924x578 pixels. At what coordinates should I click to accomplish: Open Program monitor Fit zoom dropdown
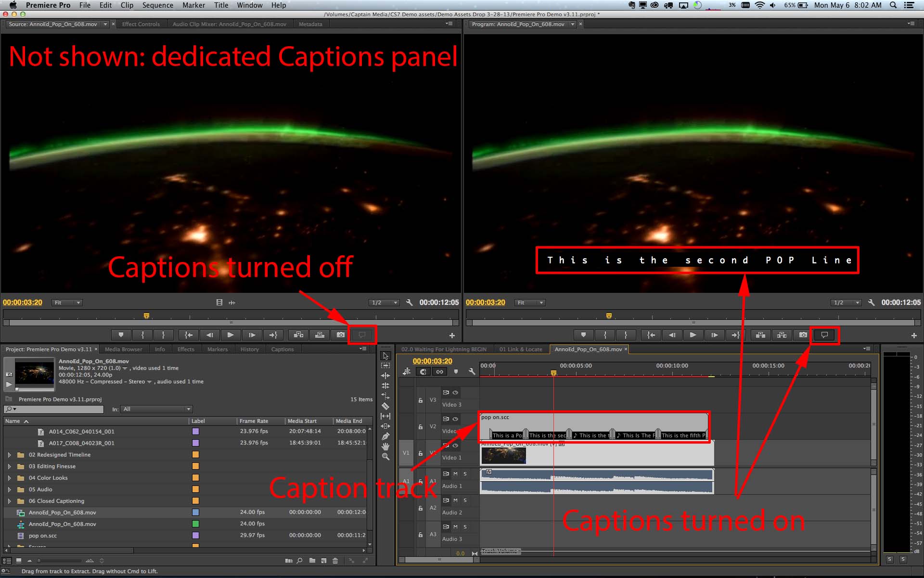529,302
